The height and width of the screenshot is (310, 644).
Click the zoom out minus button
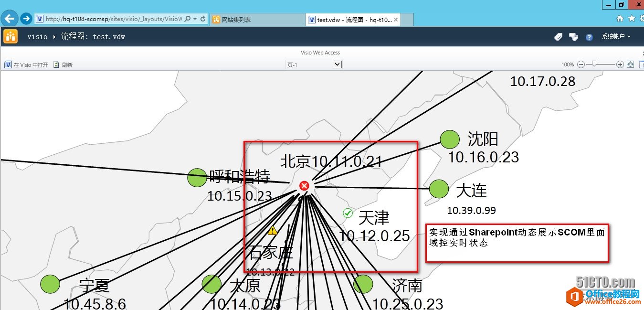[x=581, y=64]
